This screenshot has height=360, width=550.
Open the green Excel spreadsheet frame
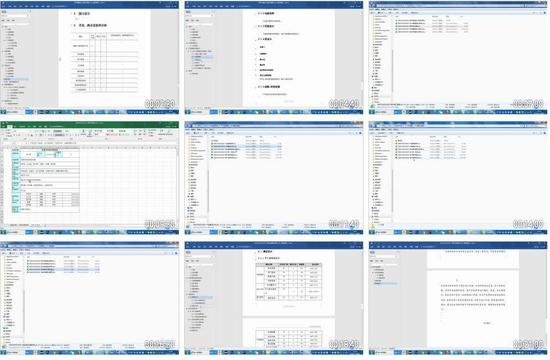(89, 178)
